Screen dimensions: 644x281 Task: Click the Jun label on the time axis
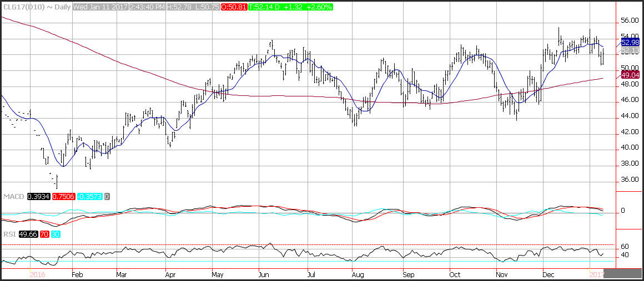point(264,274)
